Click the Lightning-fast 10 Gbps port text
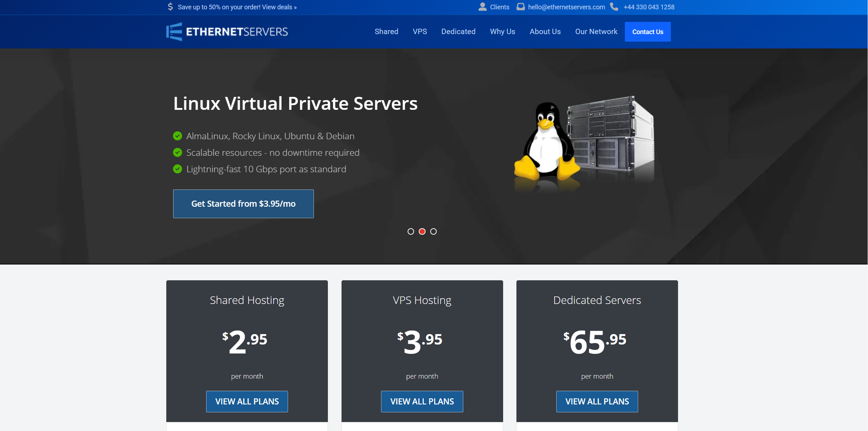This screenshot has width=868, height=431. coord(266,169)
